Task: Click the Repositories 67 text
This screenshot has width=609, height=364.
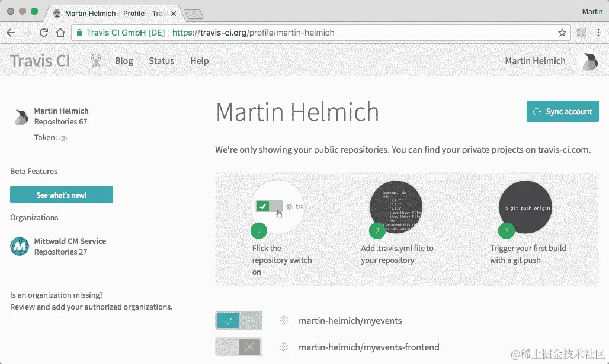Action: click(60, 122)
